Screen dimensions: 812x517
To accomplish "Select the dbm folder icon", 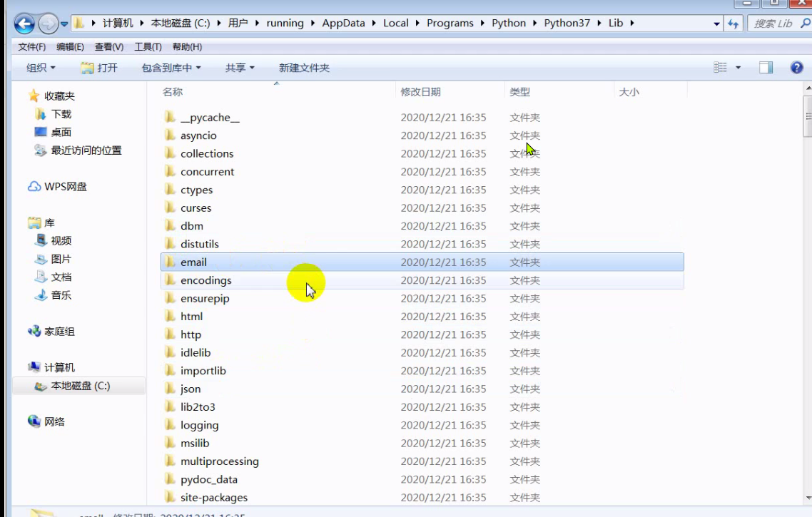I will [170, 225].
